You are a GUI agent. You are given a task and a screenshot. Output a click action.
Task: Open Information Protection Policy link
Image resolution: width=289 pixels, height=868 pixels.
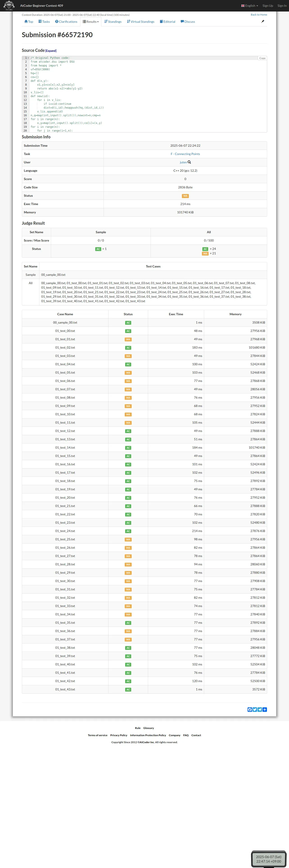coord(148,735)
